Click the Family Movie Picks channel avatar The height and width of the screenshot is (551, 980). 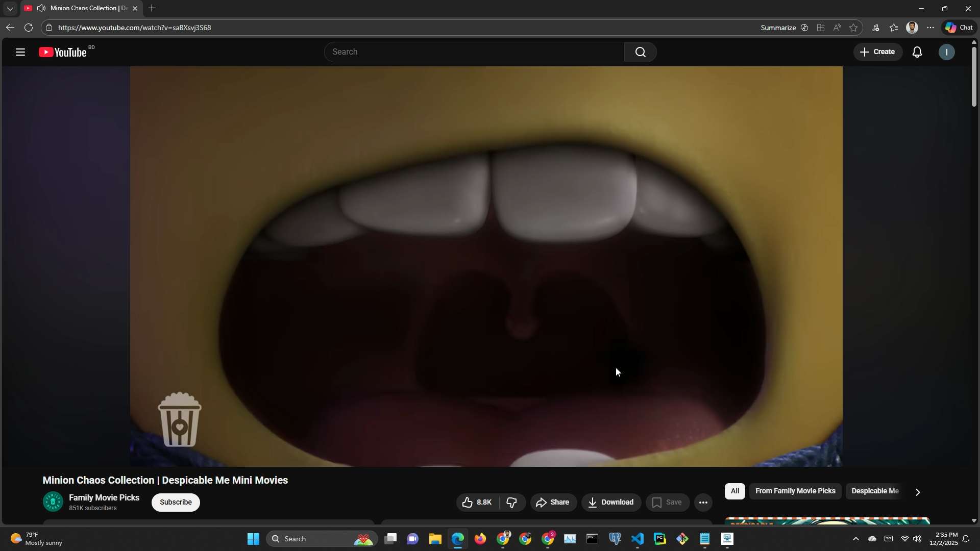click(x=53, y=502)
